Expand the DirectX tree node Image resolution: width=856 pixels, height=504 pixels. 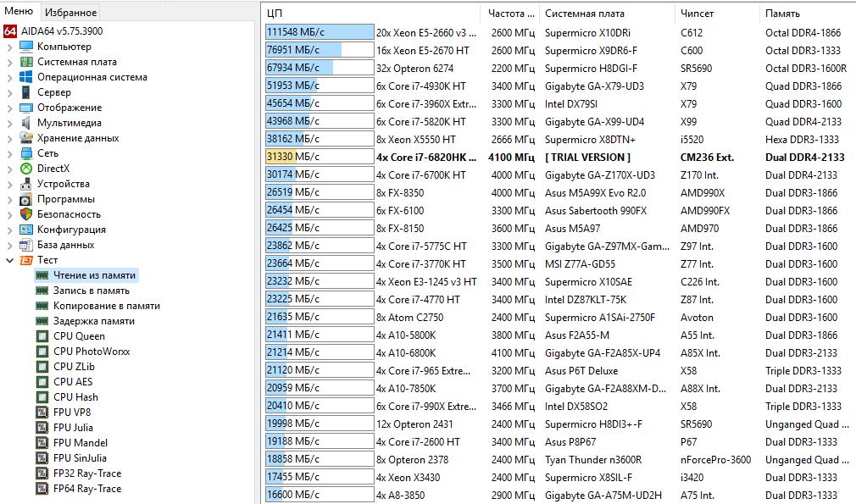(x=9, y=169)
